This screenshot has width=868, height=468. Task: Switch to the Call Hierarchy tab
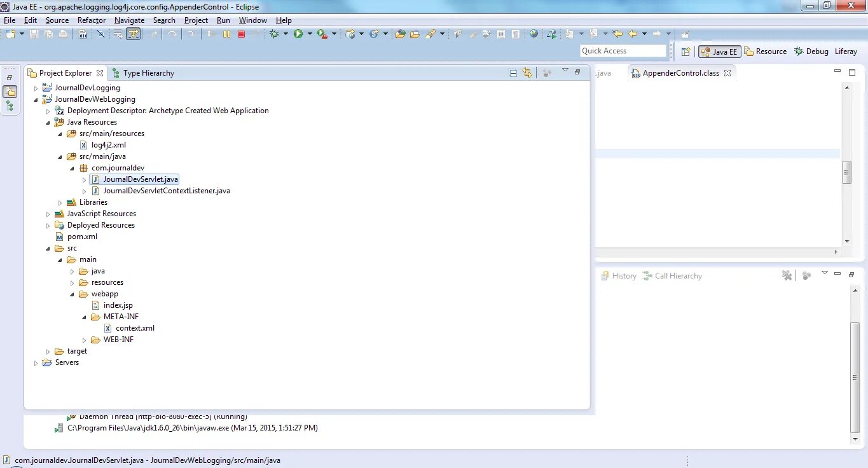coord(672,276)
